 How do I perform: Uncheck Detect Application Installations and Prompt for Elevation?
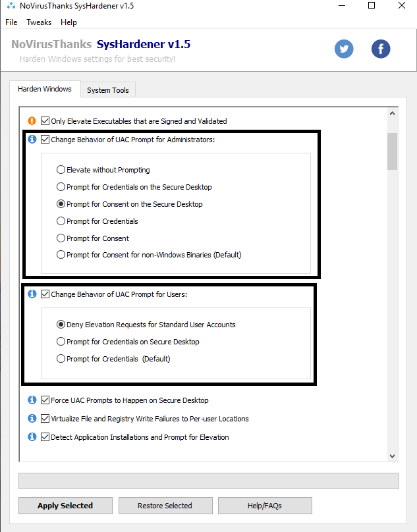[x=45, y=437]
